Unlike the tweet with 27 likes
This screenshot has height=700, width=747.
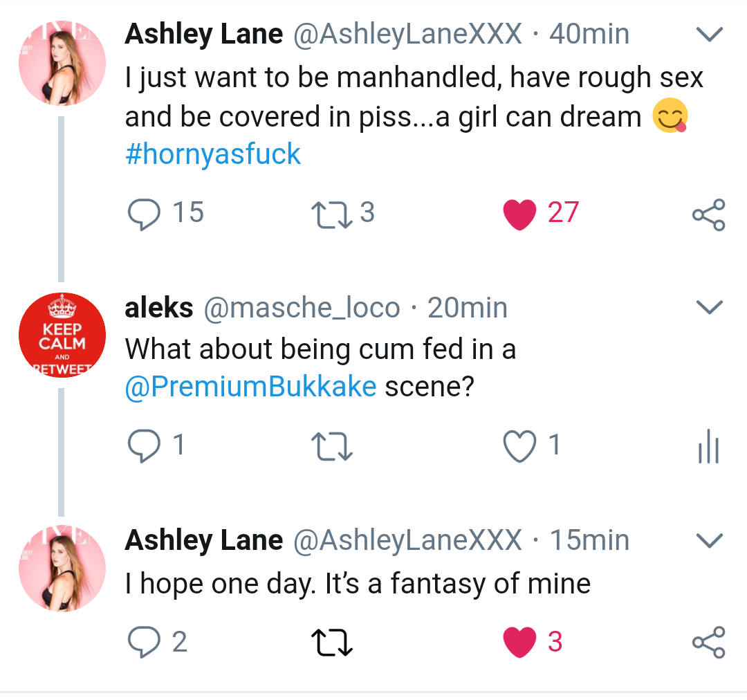click(x=520, y=213)
